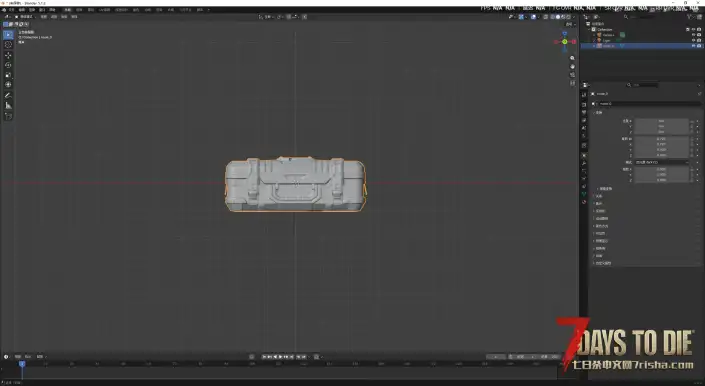
Task: Select the 3D Cursor tool
Action: tap(8, 44)
